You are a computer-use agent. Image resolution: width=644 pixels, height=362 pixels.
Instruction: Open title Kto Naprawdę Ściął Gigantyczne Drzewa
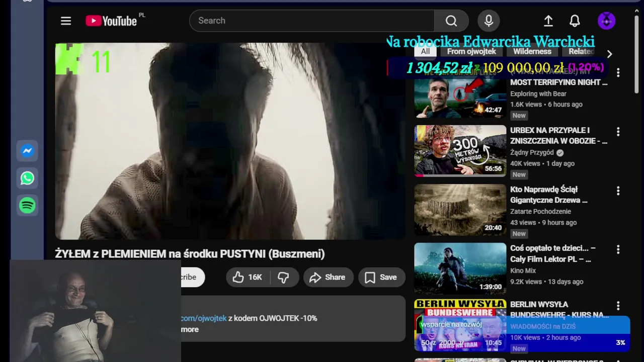pos(549,195)
